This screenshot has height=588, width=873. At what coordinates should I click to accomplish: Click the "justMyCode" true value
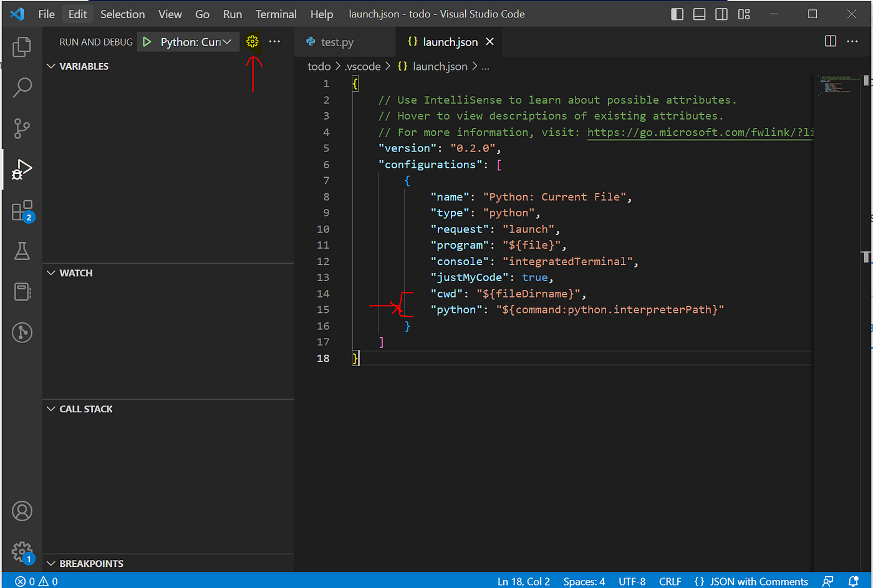click(535, 277)
